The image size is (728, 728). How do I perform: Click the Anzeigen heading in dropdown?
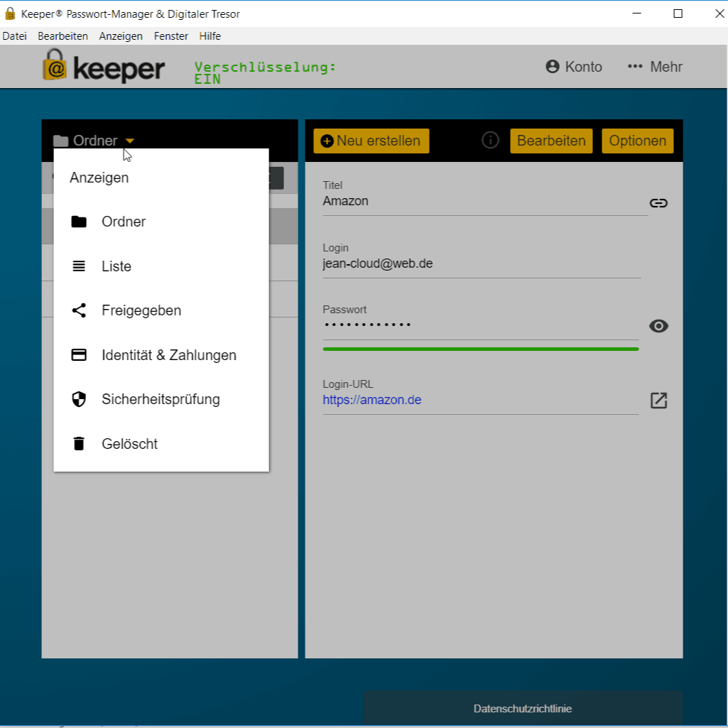pyautogui.click(x=99, y=178)
